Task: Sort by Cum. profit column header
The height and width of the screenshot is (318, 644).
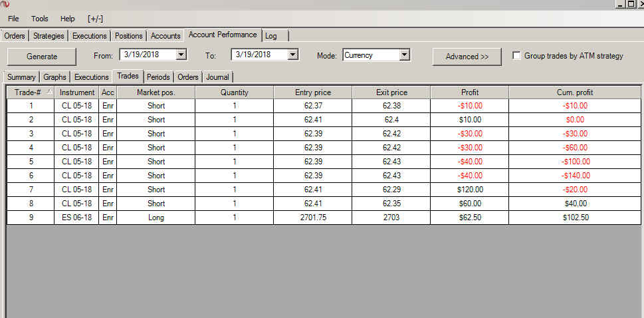Action: [575, 92]
